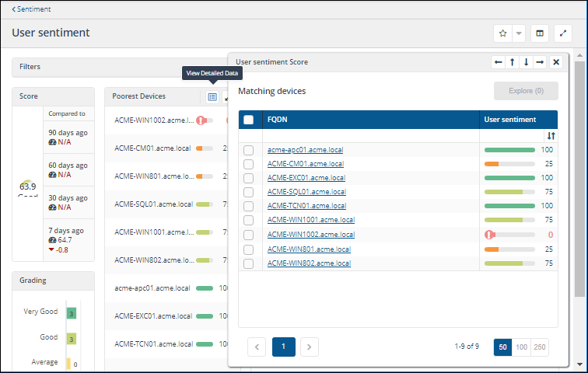Dock popup panel to the top
The height and width of the screenshot is (373, 588).
[x=512, y=62]
